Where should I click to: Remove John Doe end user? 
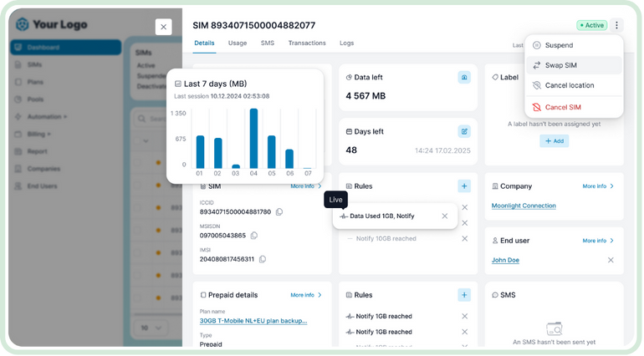click(x=611, y=260)
